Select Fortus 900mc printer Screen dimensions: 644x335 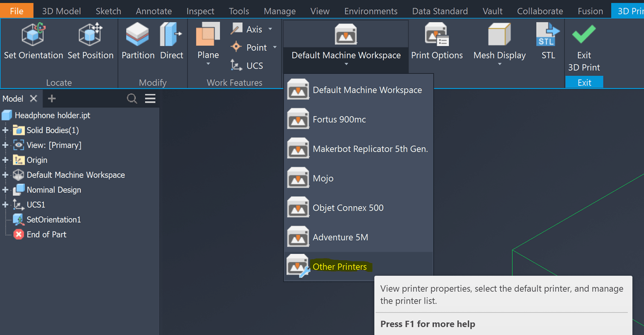pos(358,119)
